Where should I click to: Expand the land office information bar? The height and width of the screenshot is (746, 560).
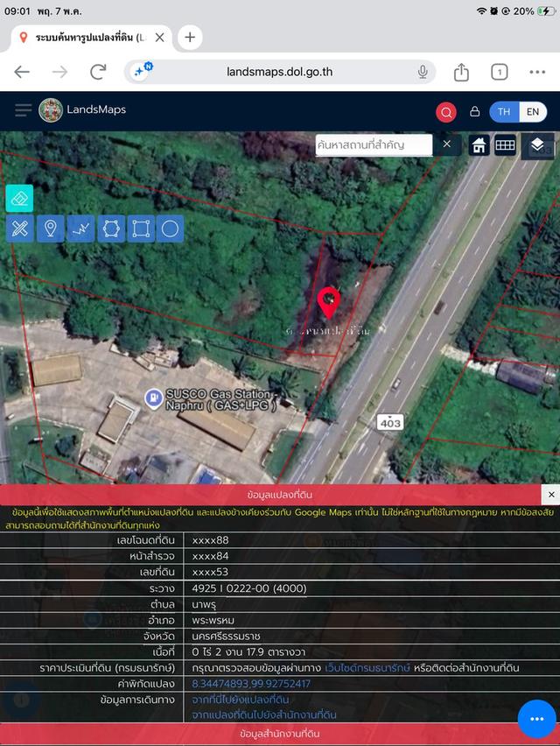[280, 734]
